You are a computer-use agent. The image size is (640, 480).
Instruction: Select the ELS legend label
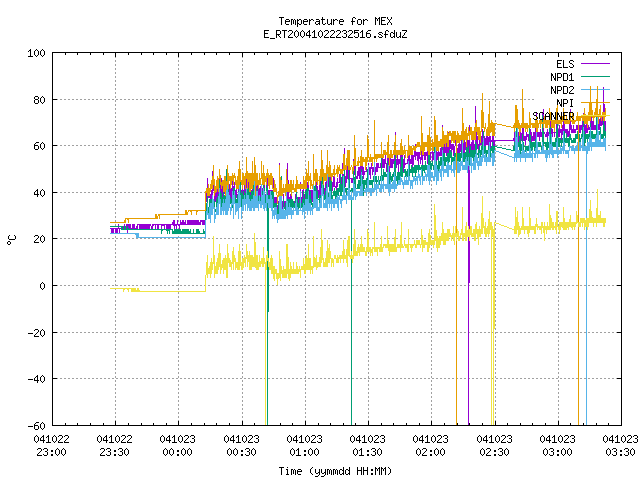point(565,64)
